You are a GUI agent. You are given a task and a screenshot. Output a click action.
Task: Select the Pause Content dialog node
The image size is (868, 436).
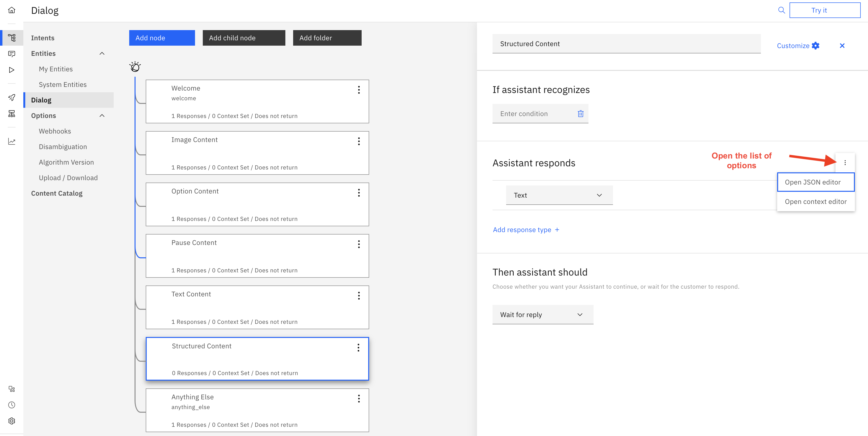click(257, 256)
